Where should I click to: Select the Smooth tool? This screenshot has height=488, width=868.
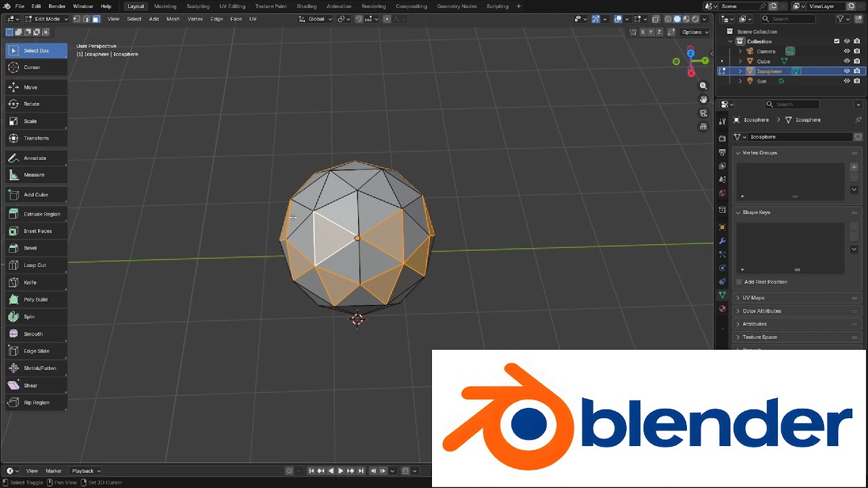click(x=36, y=333)
